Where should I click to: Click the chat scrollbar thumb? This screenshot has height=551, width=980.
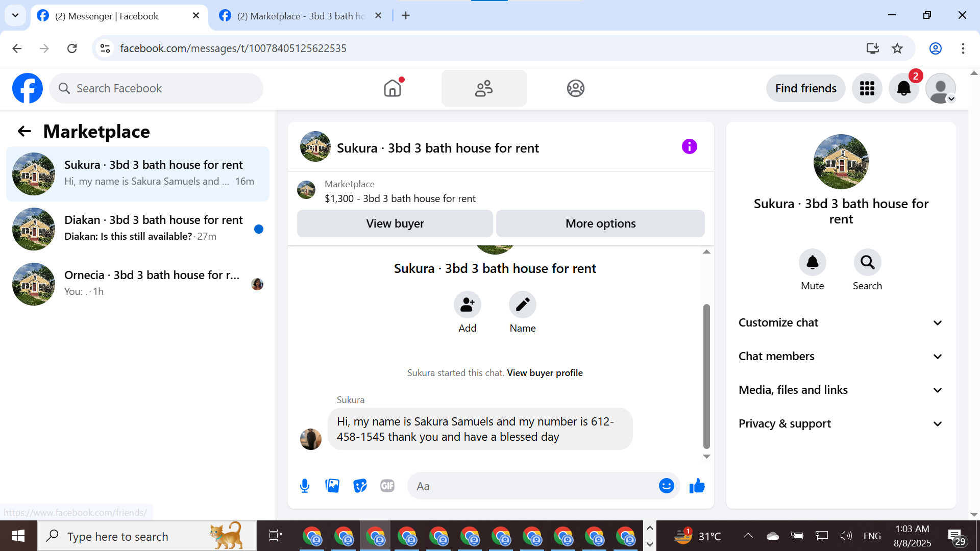click(x=706, y=375)
